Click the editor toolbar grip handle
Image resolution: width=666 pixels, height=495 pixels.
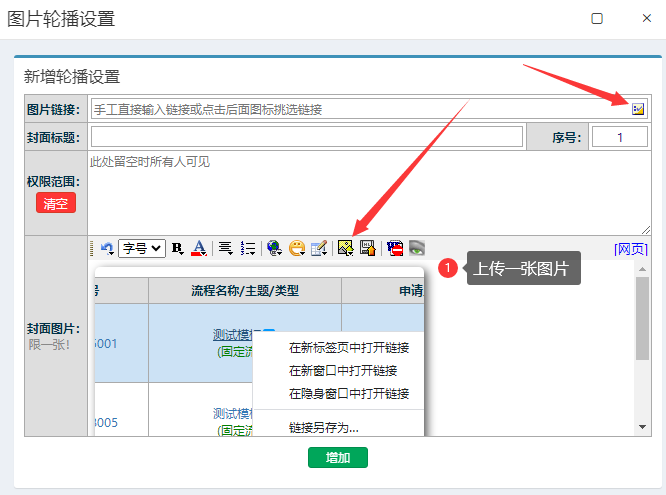point(92,248)
